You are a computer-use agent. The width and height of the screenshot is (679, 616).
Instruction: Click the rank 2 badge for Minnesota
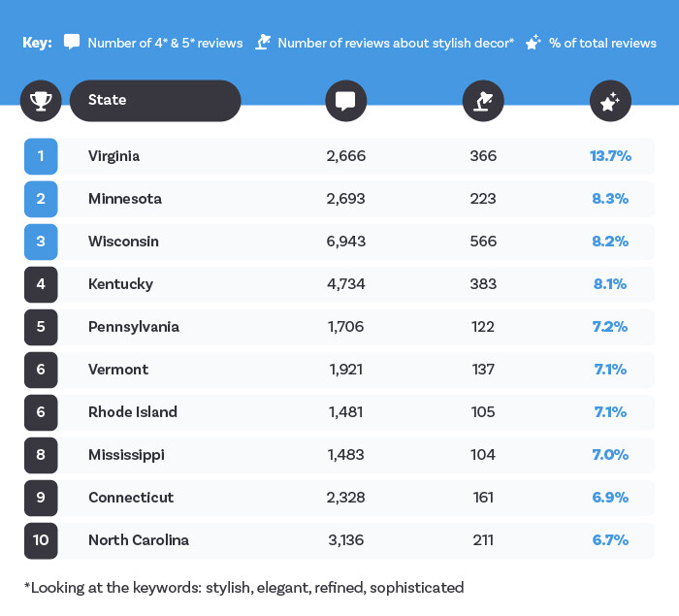[41, 199]
